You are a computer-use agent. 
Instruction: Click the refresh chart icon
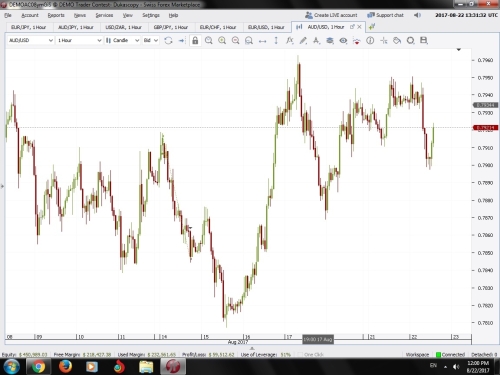[x=168, y=41]
